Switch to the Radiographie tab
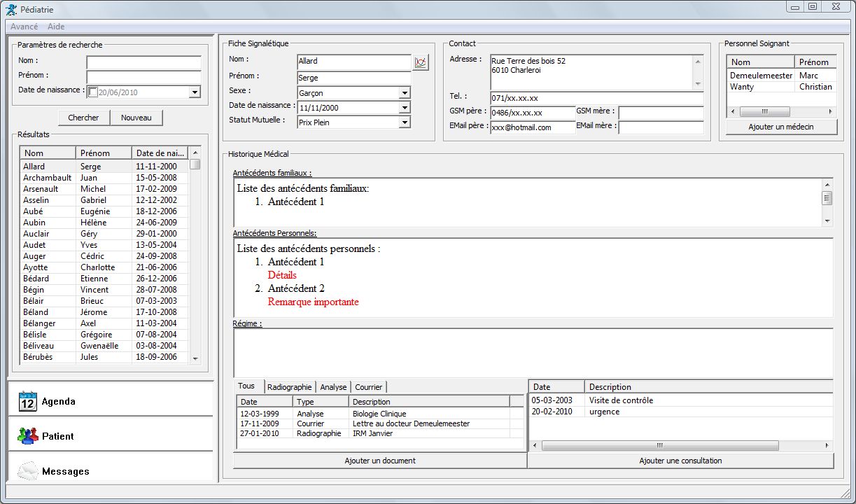Screen dimensions: 856x504 coord(290,387)
